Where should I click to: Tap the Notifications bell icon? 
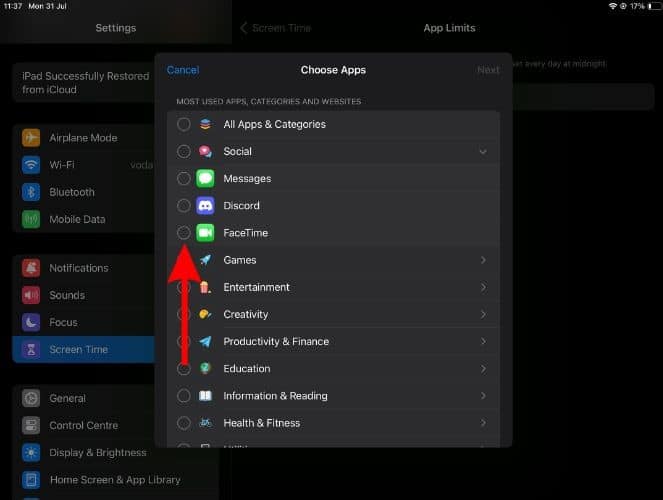click(x=31, y=268)
